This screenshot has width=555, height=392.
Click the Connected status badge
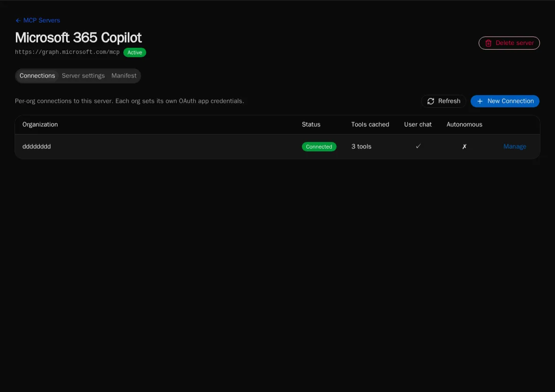click(319, 147)
